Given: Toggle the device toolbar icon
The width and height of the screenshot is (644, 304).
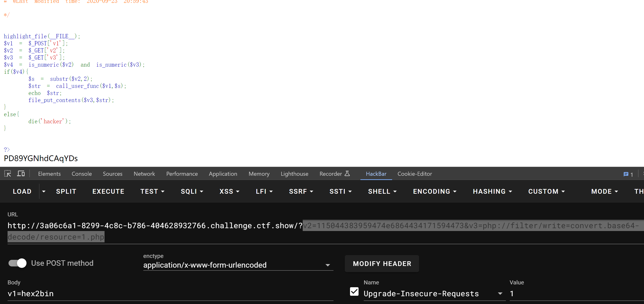Looking at the screenshot, I should coord(21,173).
